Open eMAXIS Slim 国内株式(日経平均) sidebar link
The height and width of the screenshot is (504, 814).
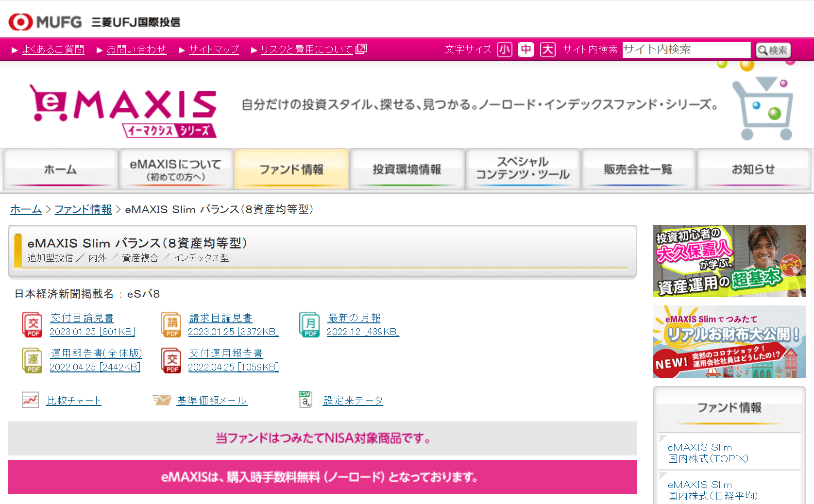[712, 490]
